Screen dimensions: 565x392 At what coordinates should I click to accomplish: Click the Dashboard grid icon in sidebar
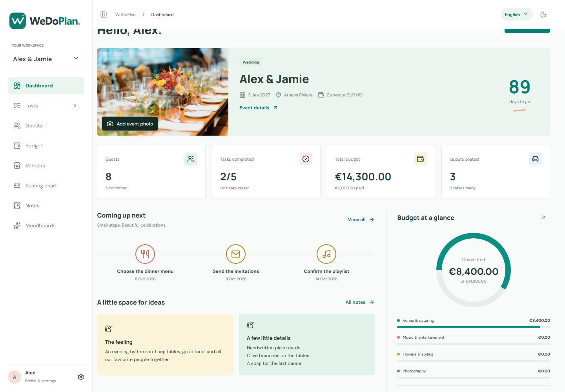[17, 85]
